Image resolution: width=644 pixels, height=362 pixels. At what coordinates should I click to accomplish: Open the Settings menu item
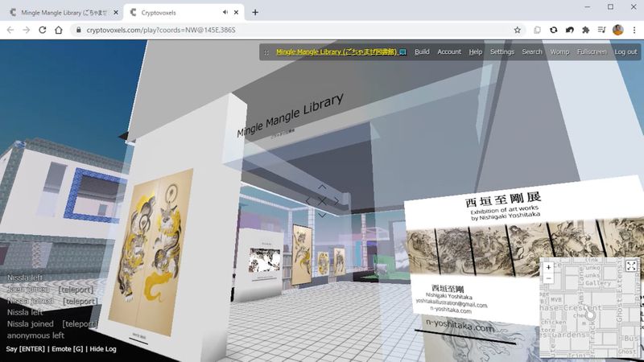(x=502, y=51)
